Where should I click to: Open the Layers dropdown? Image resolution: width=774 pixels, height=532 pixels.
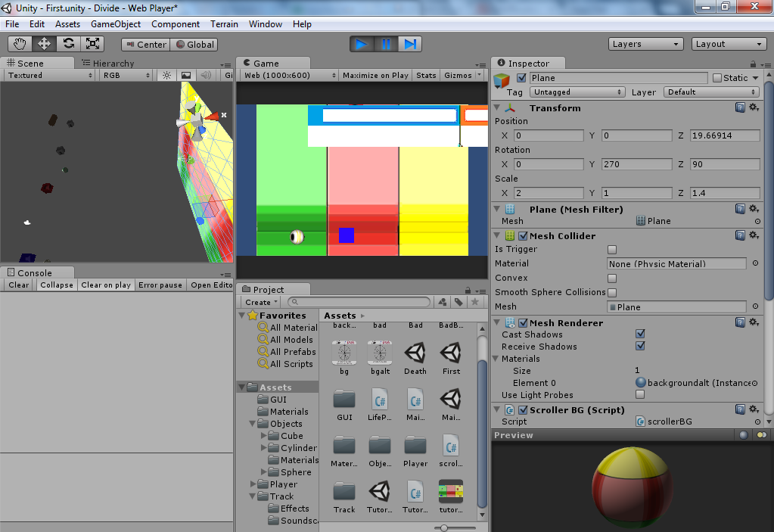pos(645,44)
